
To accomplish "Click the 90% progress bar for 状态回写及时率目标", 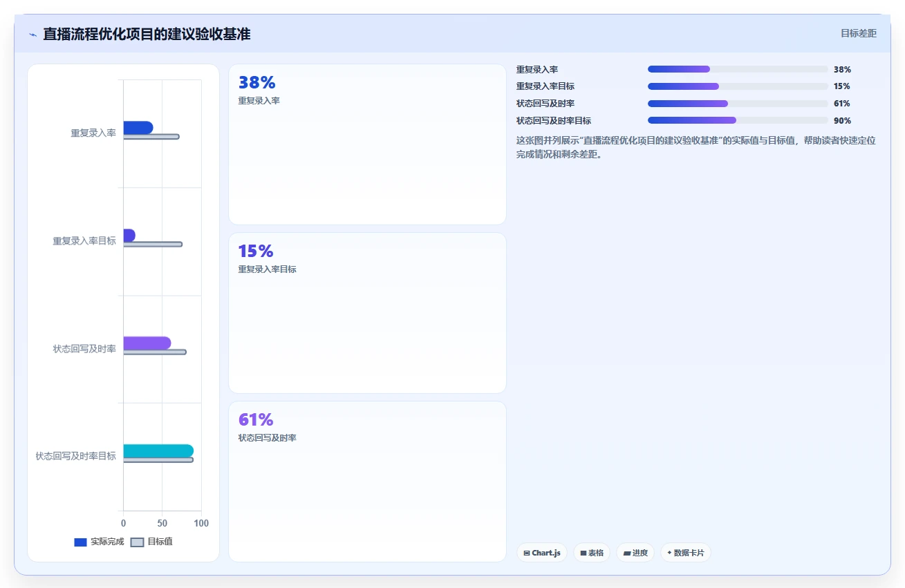I will click(738, 120).
